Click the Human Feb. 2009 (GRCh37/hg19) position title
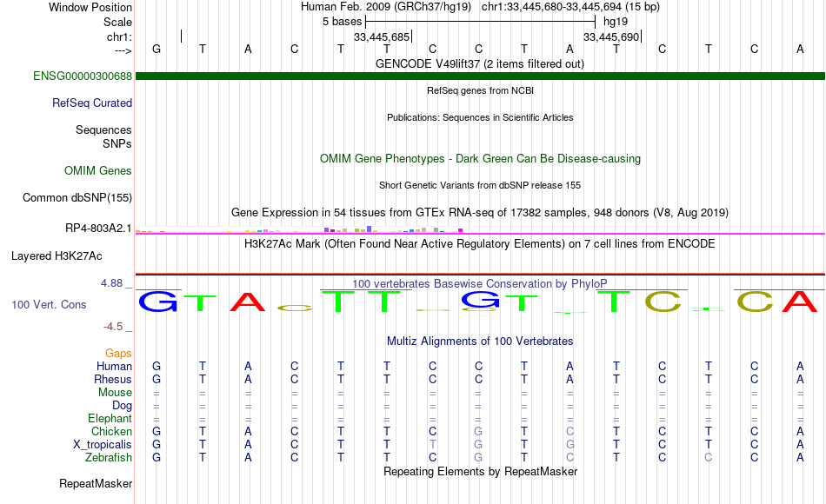826x504 pixels. point(385,7)
